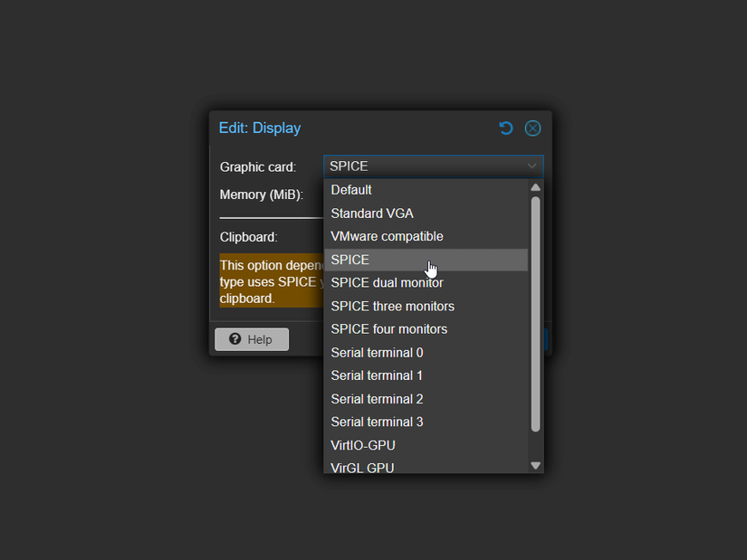The height and width of the screenshot is (560, 747).
Task: Select the highlighted SPICE list option
Action: [x=426, y=260]
